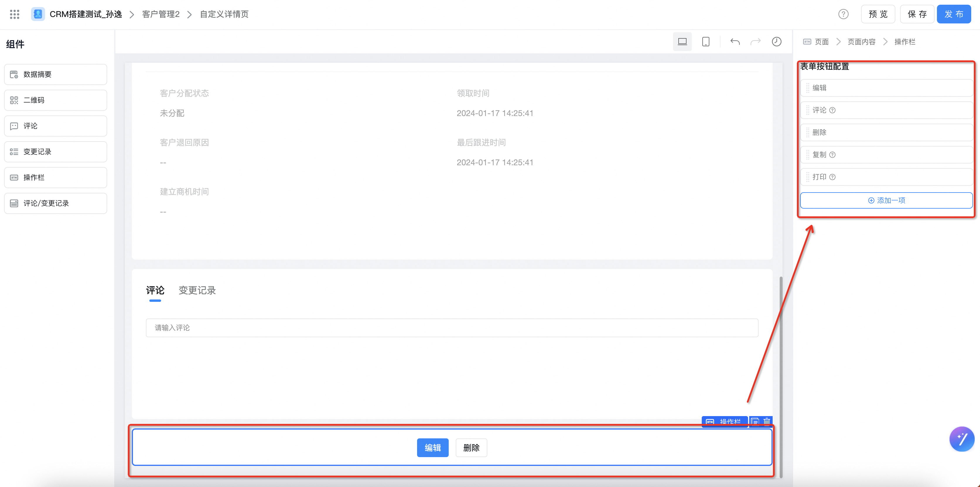Click the 请输入评论 comment input field
This screenshot has height=487, width=980.
pos(452,328)
